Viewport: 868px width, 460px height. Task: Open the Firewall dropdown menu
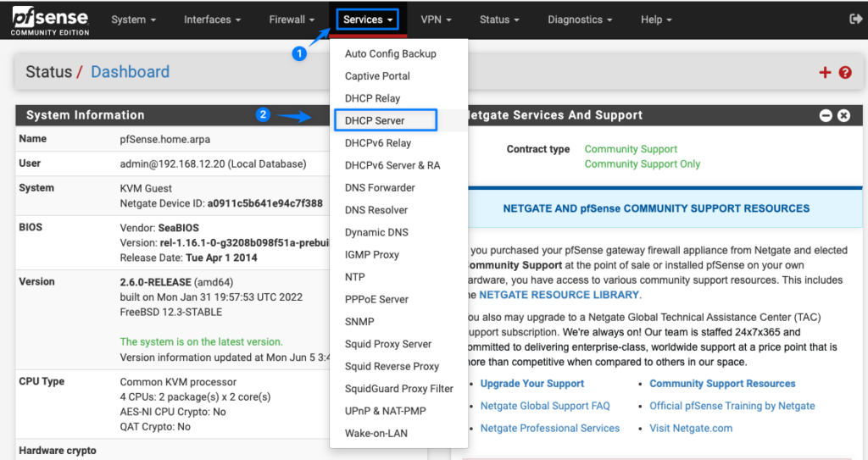click(x=292, y=19)
